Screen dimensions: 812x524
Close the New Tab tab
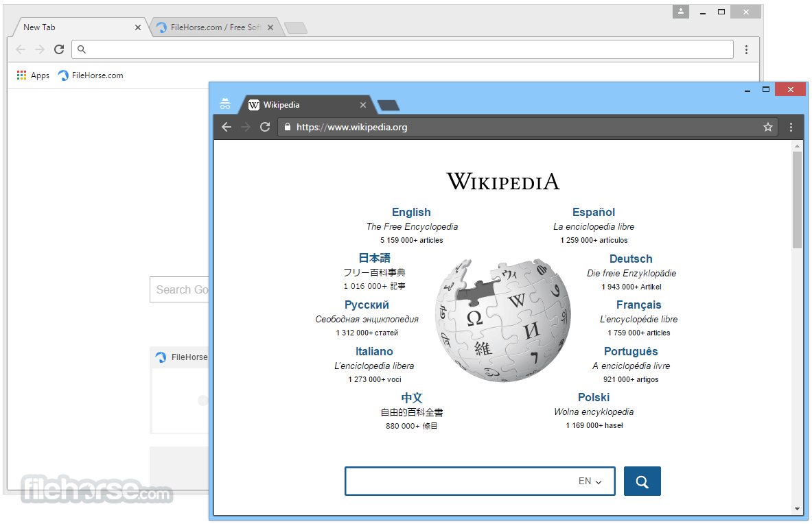(138, 27)
